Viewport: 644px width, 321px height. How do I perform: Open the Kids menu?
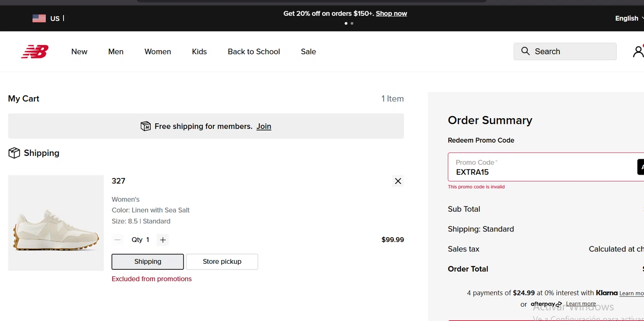pos(199,52)
